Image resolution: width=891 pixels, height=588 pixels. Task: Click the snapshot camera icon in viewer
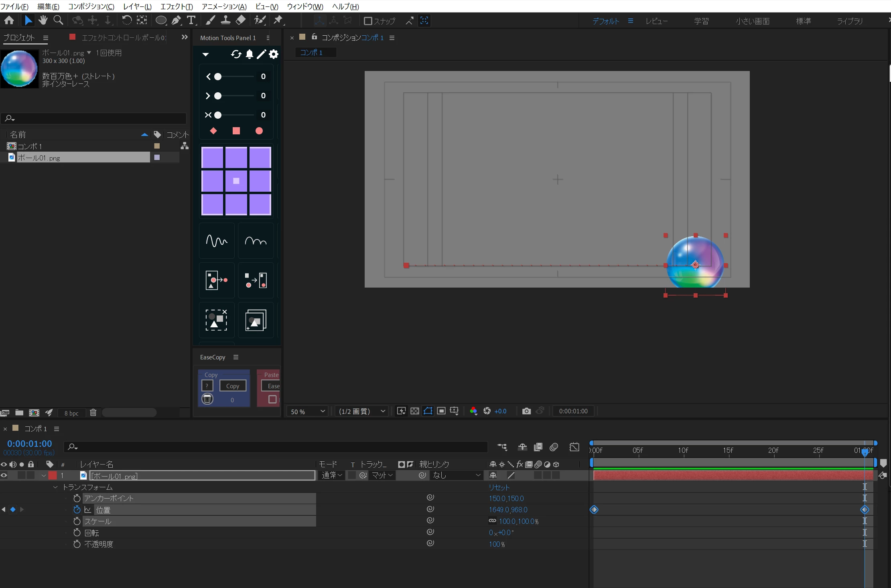click(526, 411)
